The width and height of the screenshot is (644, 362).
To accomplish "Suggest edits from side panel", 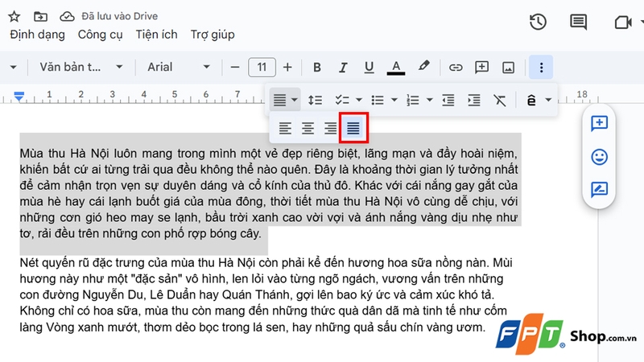I will [x=599, y=190].
